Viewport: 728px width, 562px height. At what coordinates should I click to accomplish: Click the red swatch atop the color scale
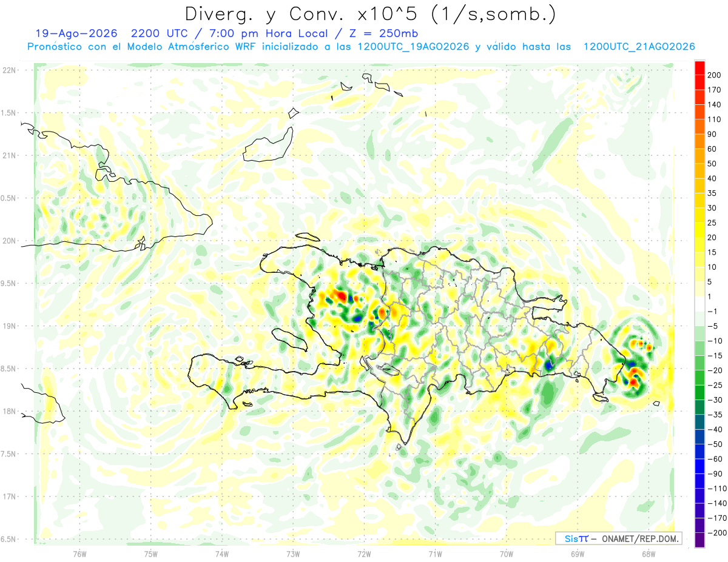(x=699, y=67)
